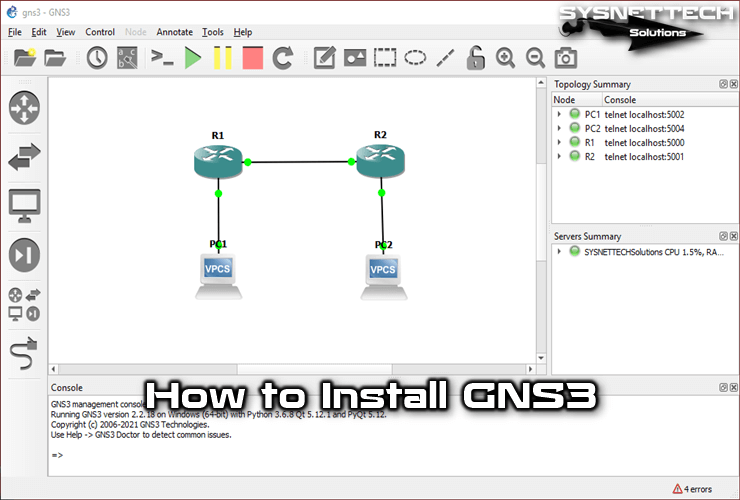This screenshot has height=500, width=740.
Task: Take a screenshot with camera icon
Action: pyautogui.click(x=566, y=58)
